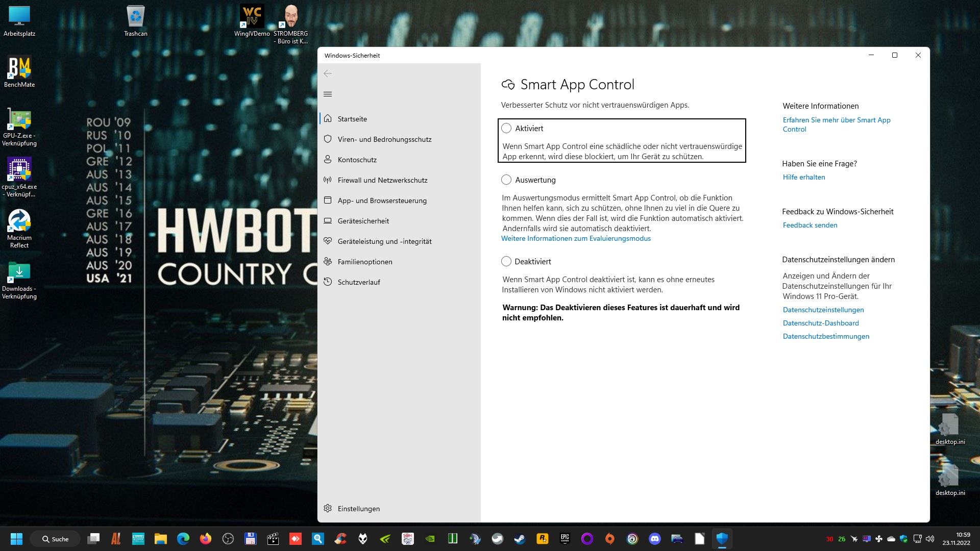Click the Hilfe erhalten link
980x551 pixels.
point(804,177)
